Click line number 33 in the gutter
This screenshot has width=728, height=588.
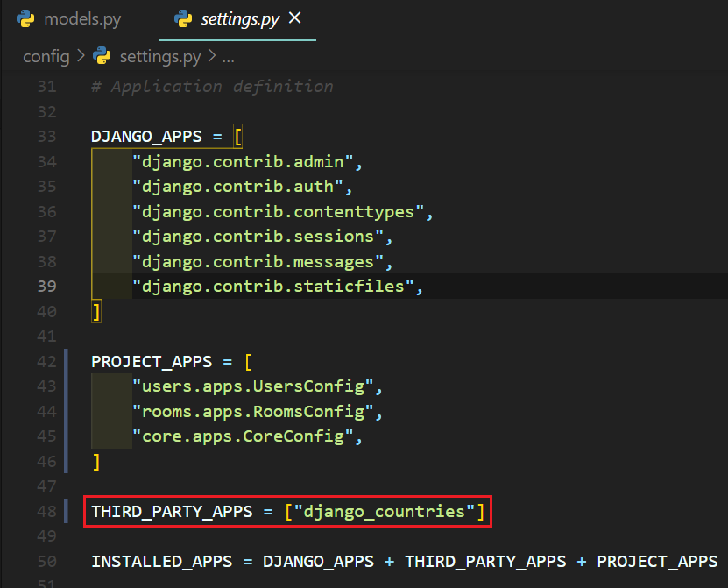point(47,137)
